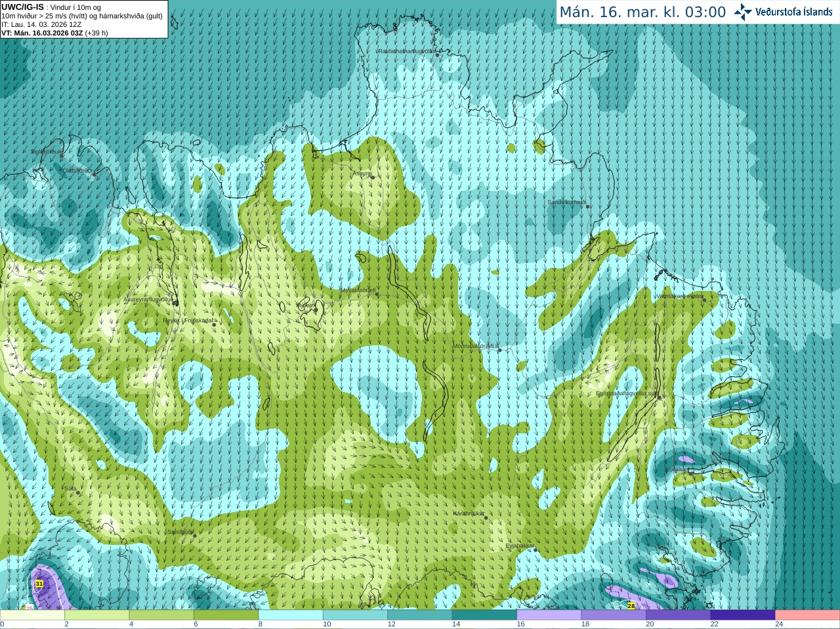Click the Reykir í Fnjóskadal station marker
The image size is (840, 629).
tap(214, 324)
